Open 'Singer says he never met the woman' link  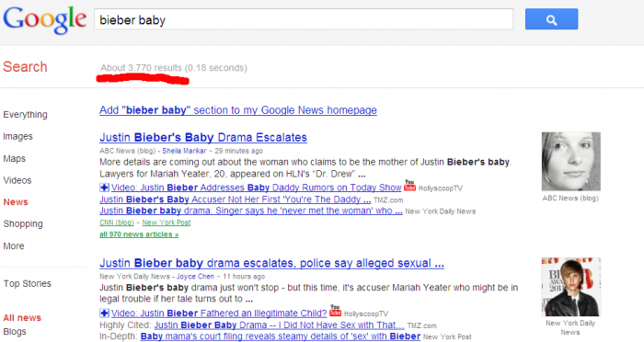pos(251,211)
